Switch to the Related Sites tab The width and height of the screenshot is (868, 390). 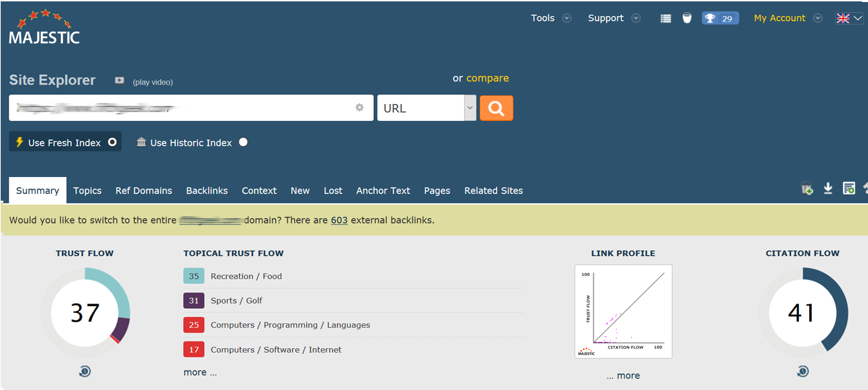tap(493, 191)
